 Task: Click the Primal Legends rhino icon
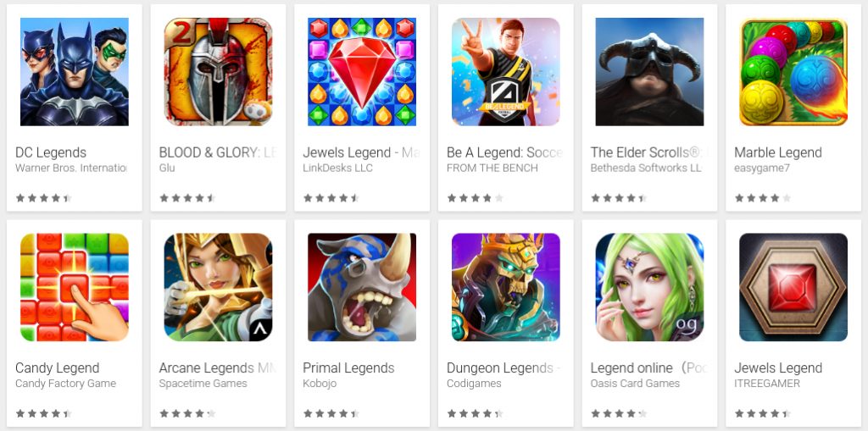[x=362, y=287]
